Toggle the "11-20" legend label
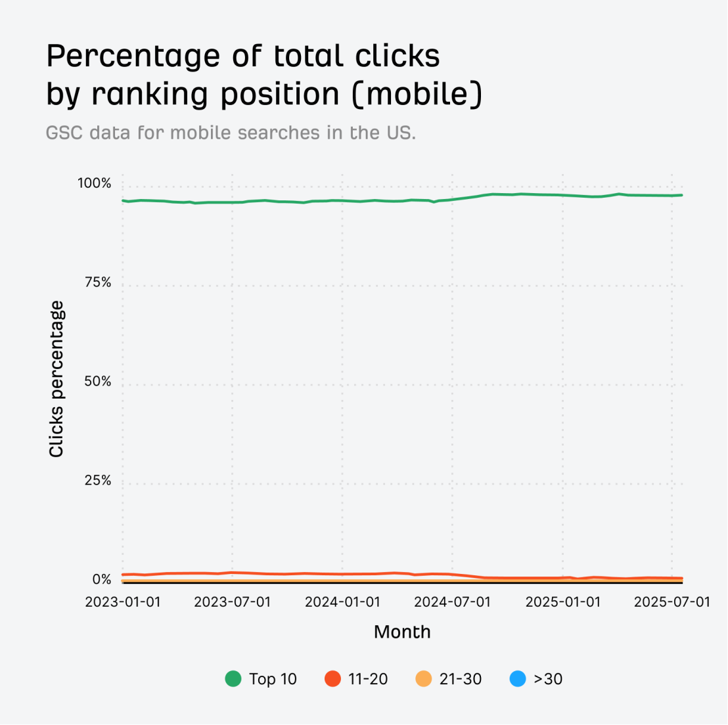Viewport: 728px width, 725px height. pos(368,679)
